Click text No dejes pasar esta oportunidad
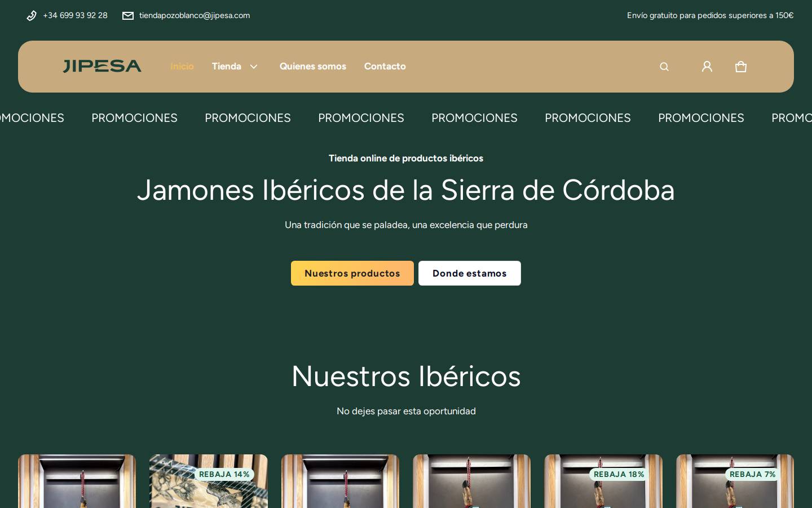The width and height of the screenshot is (812, 508). [x=406, y=411]
